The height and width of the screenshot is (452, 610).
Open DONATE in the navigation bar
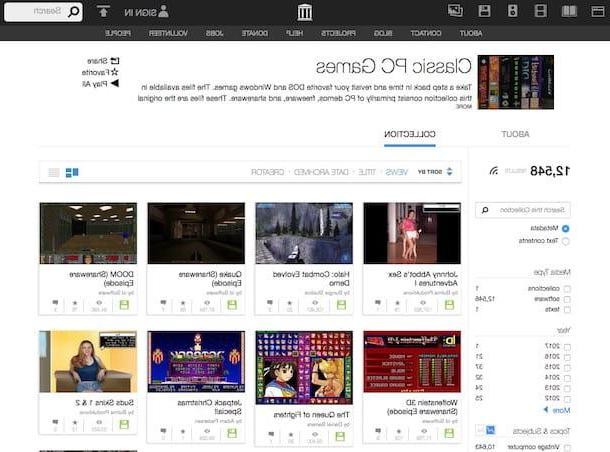click(254, 33)
